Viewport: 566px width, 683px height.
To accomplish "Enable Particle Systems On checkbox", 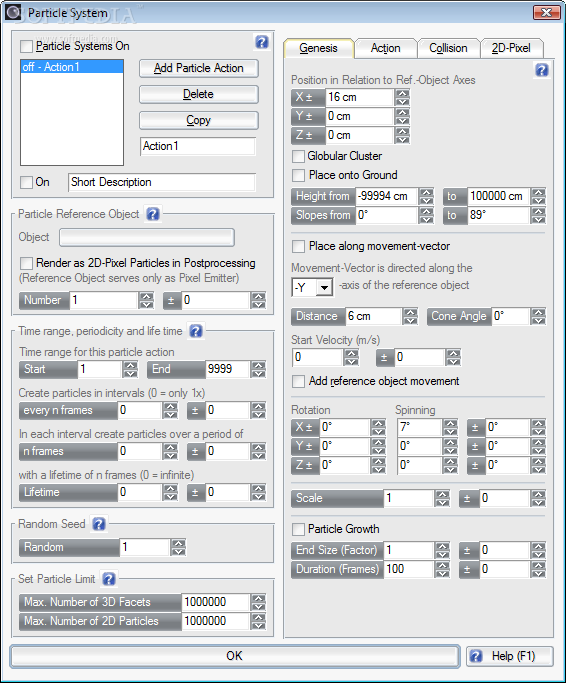I will (27, 46).
